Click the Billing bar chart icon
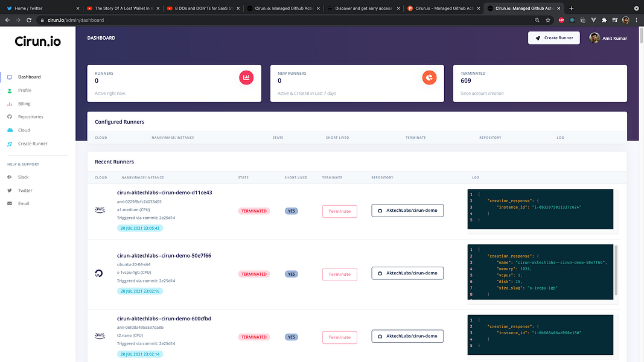The height and width of the screenshot is (362, 644). tap(10, 104)
